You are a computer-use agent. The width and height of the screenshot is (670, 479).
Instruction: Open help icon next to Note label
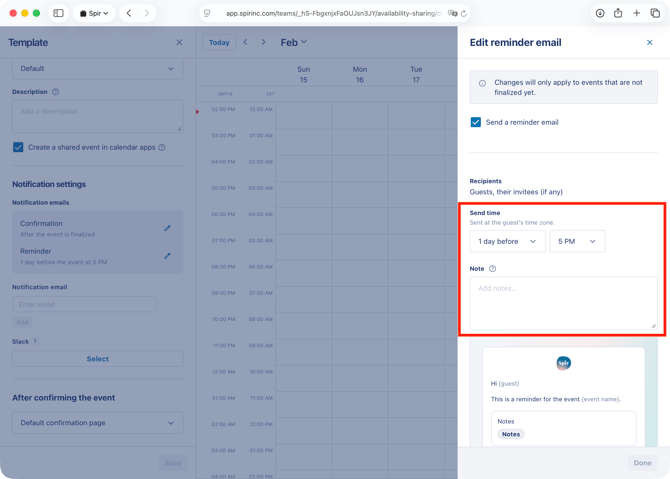492,269
